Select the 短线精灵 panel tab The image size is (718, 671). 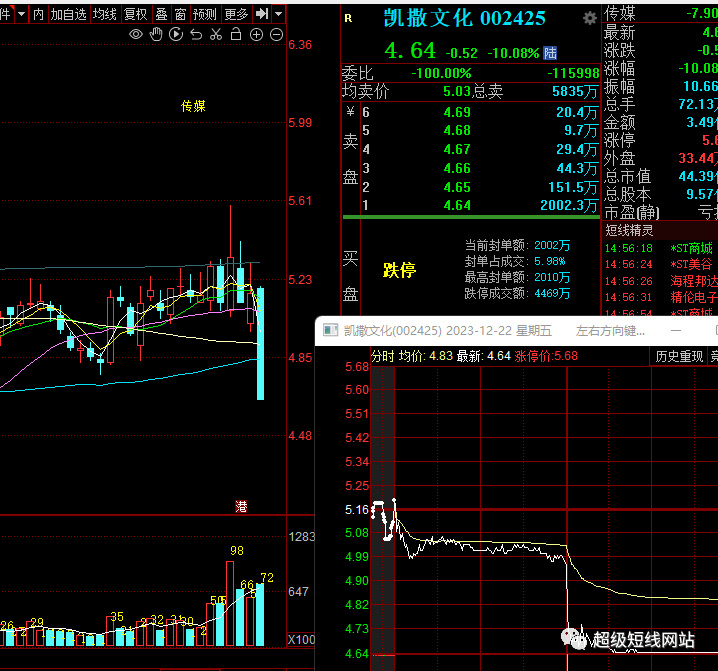click(629, 230)
